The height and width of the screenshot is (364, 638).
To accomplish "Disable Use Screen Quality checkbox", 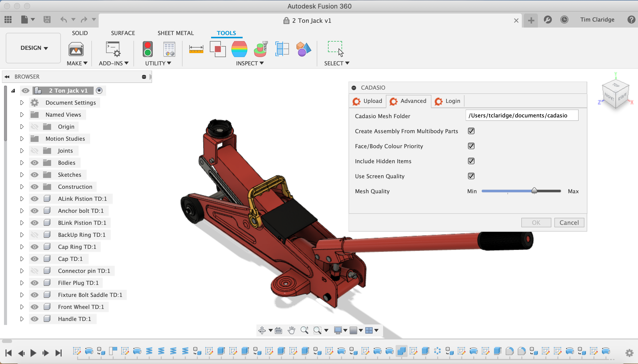I will 471,176.
